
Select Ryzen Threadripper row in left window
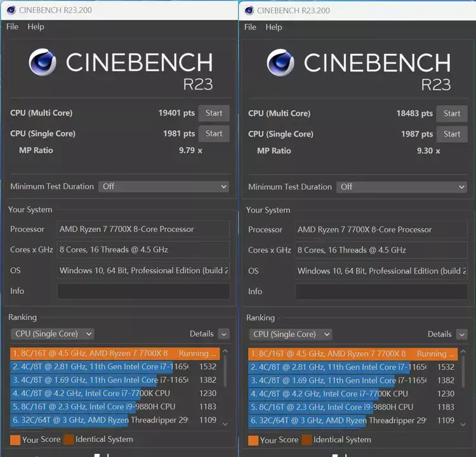coord(115,420)
